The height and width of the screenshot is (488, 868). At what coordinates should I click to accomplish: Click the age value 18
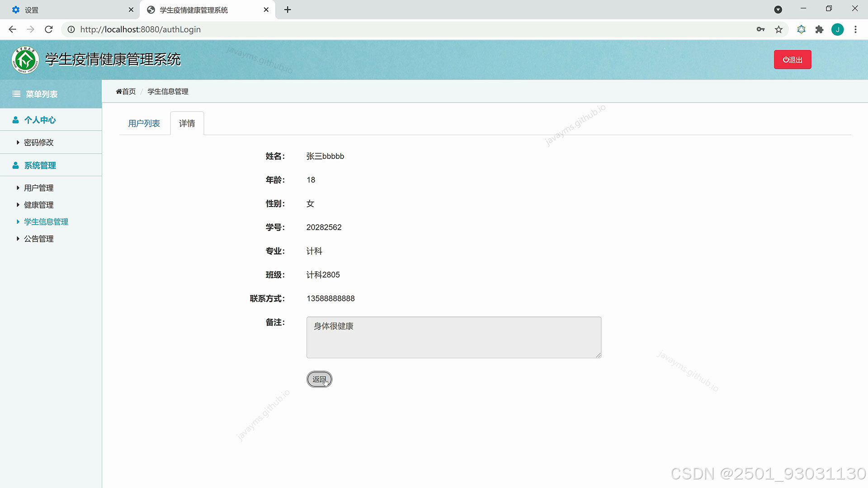pyautogui.click(x=311, y=180)
